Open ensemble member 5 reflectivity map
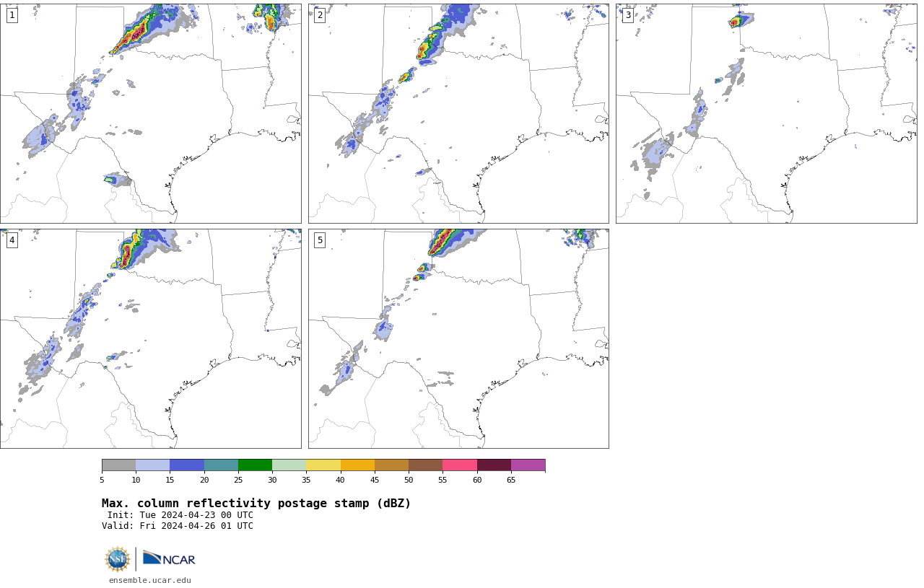Image resolution: width=924 pixels, height=588 pixels. [x=458, y=338]
